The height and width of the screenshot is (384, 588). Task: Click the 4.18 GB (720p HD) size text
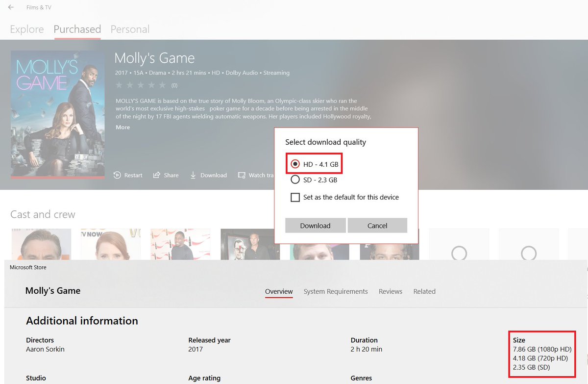pyautogui.click(x=540, y=358)
